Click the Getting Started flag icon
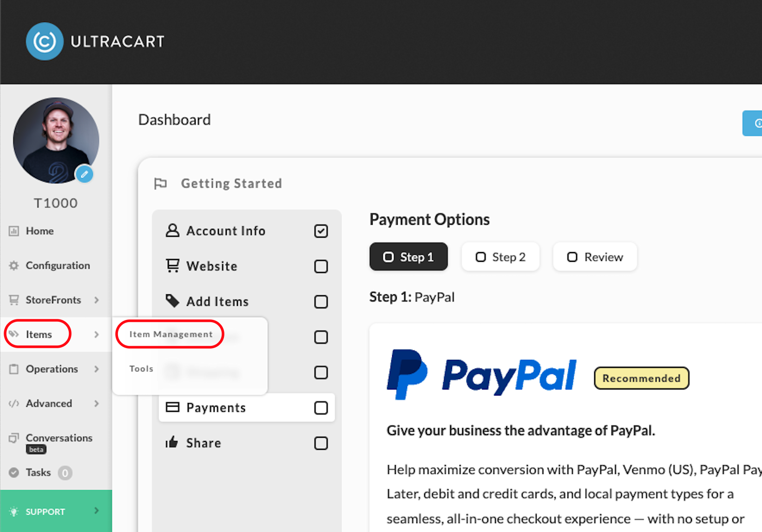762x532 pixels. pos(160,183)
